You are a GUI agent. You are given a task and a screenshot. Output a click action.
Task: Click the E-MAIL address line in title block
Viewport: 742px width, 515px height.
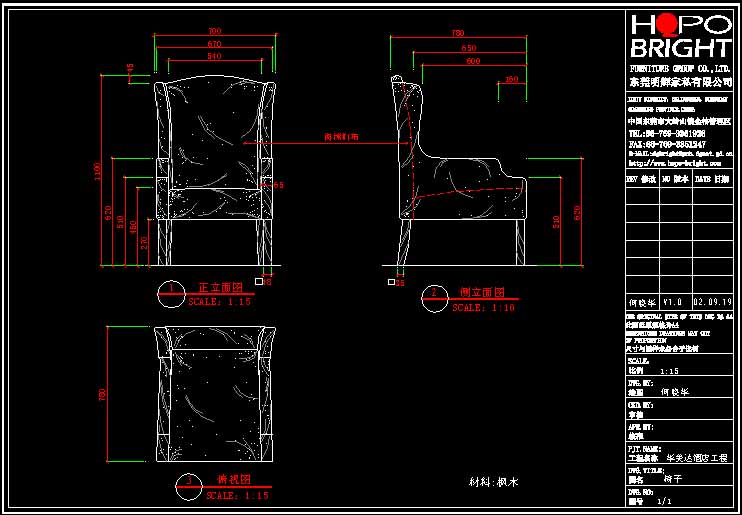[x=680, y=154]
